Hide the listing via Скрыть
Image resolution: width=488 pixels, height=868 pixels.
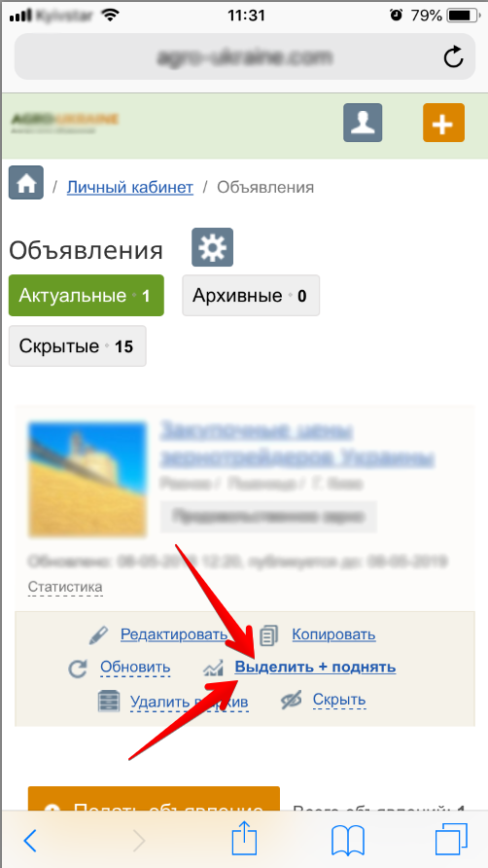coord(339,701)
